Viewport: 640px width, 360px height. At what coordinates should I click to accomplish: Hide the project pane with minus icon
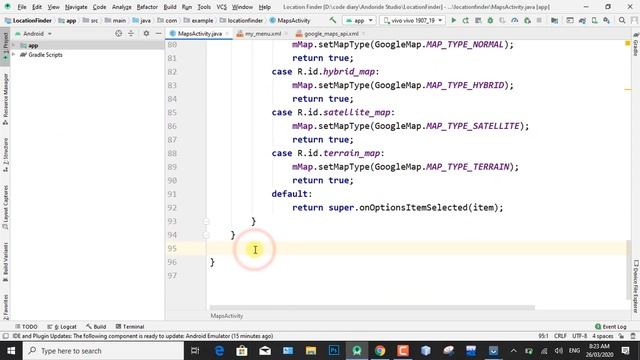158,33
